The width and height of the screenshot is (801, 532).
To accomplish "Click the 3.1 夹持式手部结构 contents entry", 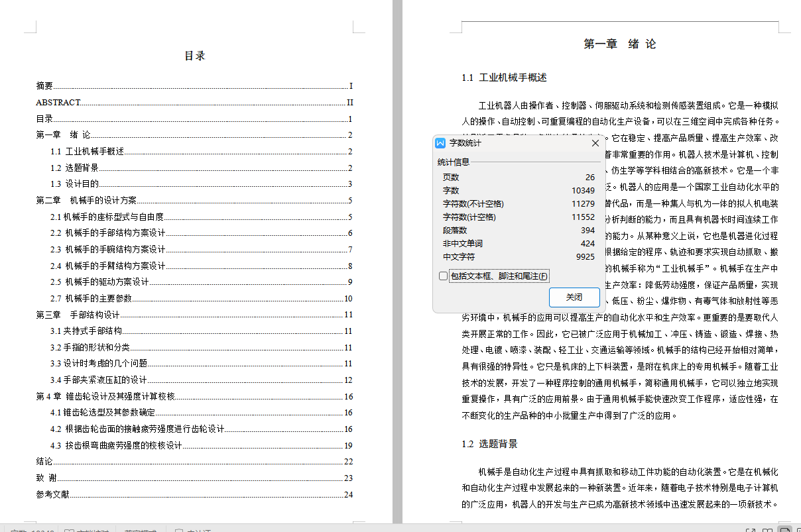I will click(x=202, y=331).
